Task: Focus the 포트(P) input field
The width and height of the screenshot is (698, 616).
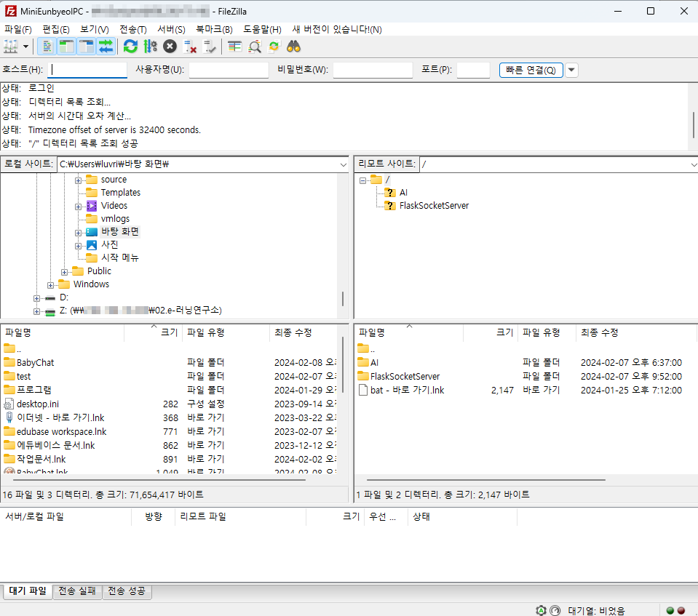Action: [x=473, y=70]
